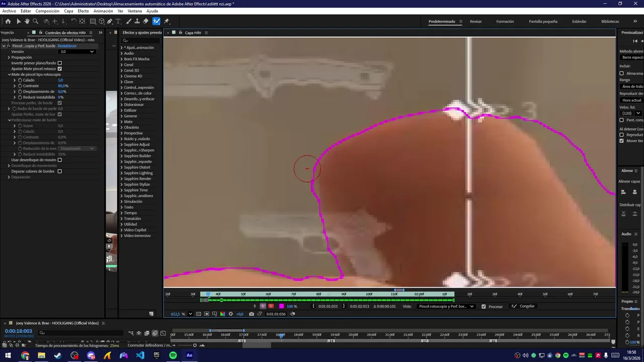The height and width of the screenshot is (362, 644).
Task: Click the snapshot camera icon
Action: (x=252, y=314)
